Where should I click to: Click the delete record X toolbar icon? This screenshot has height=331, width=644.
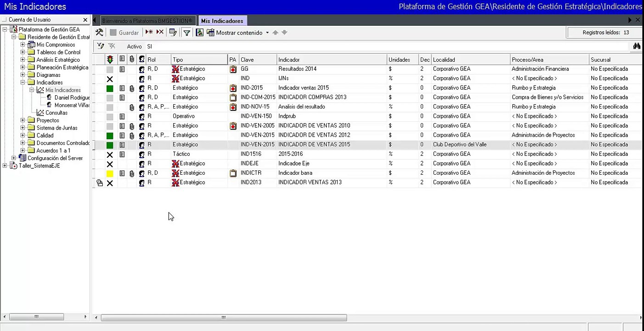(160, 32)
